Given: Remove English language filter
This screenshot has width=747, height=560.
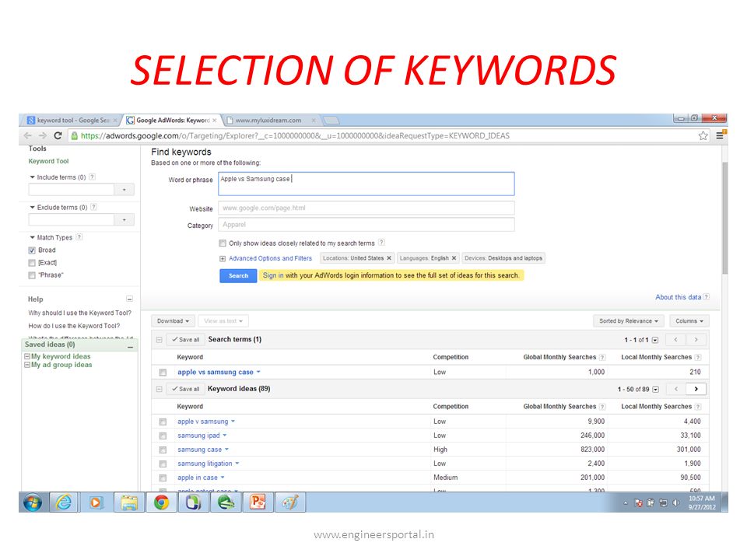Looking at the screenshot, I should (454, 258).
